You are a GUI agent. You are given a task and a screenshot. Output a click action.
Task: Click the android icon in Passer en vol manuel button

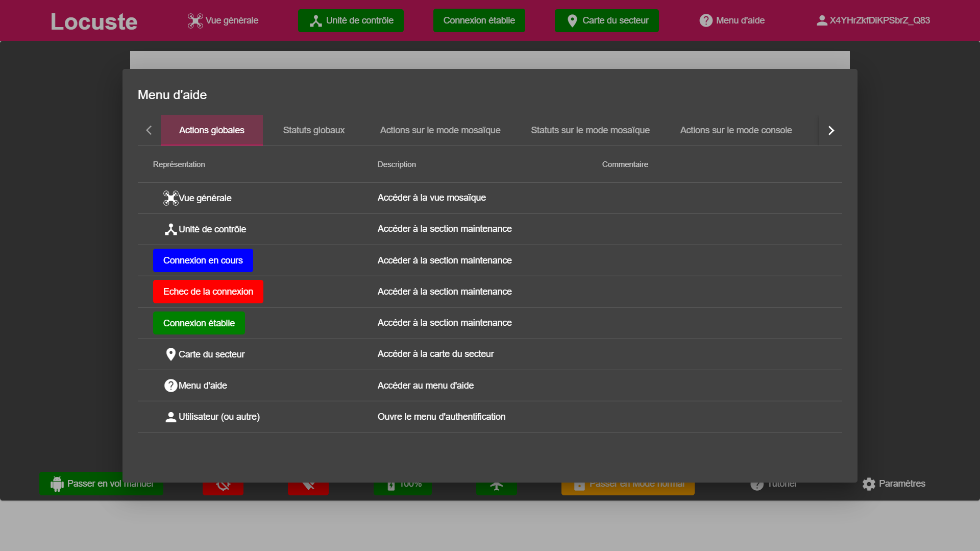[x=57, y=484]
